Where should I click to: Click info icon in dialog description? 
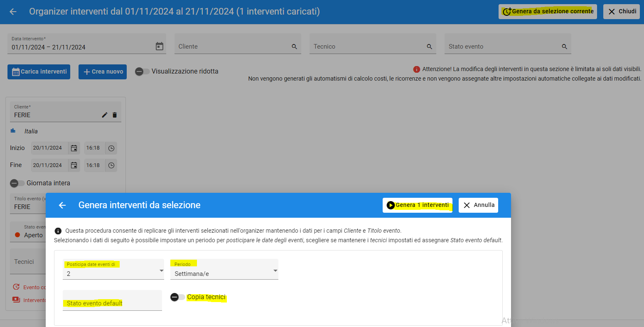pos(58,231)
